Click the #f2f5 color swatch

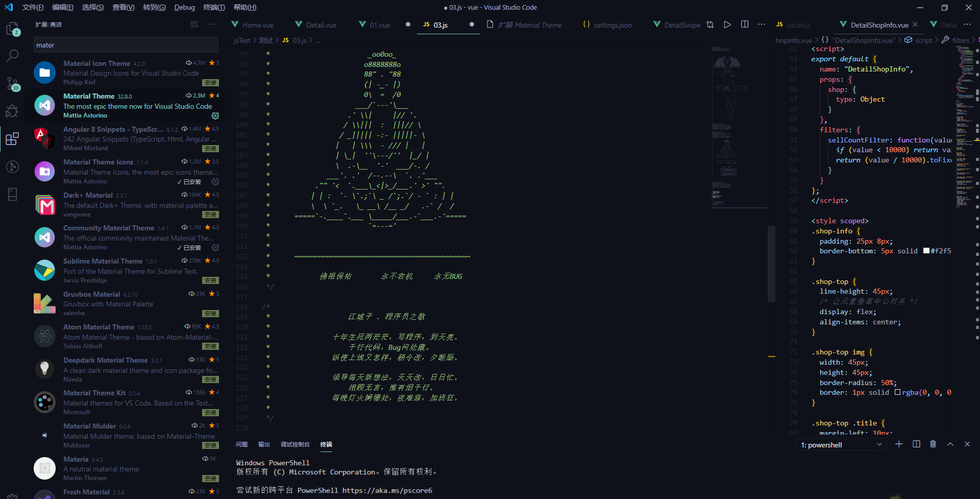(926, 251)
